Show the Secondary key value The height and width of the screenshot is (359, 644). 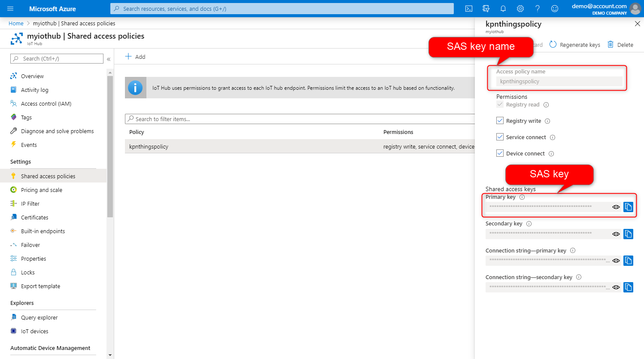coord(616,234)
